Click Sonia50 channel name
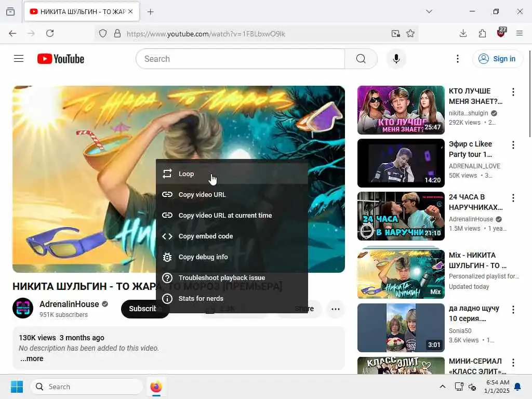 point(460,330)
